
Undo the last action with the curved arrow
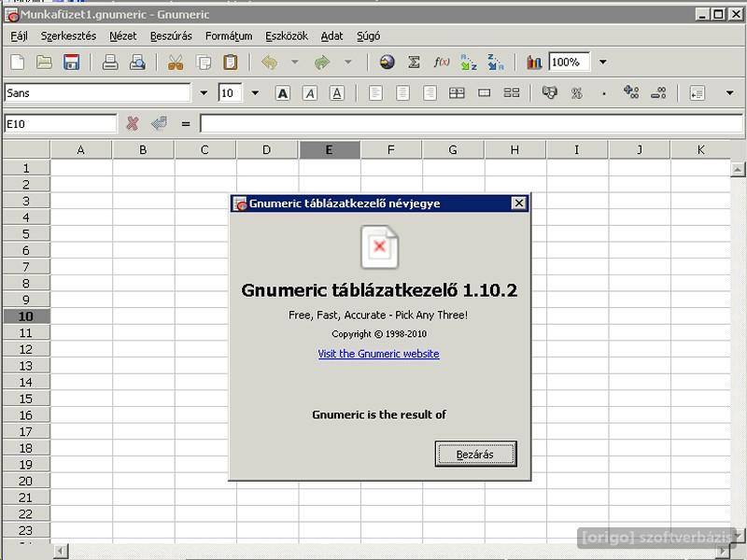[270, 63]
